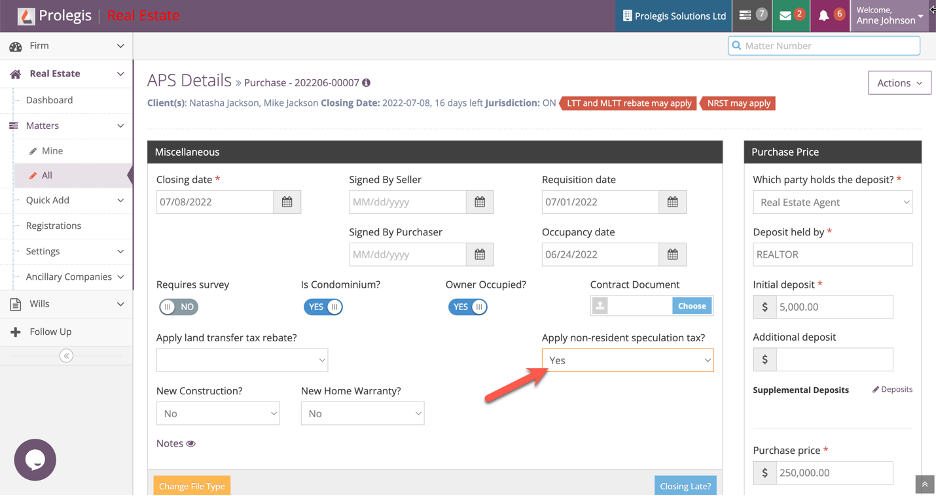Select Registrations in the sidebar
The height and width of the screenshot is (496, 936).
[x=53, y=226]
